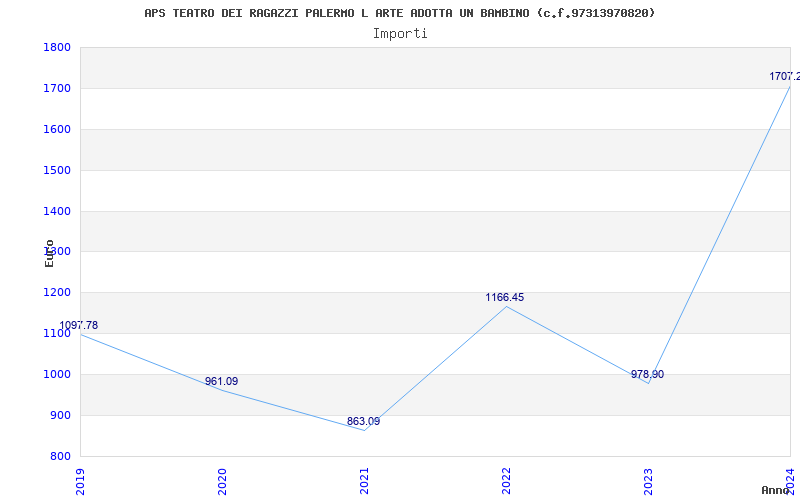
Task: Click the y-axis value 1500
Action: click(57, 170)
